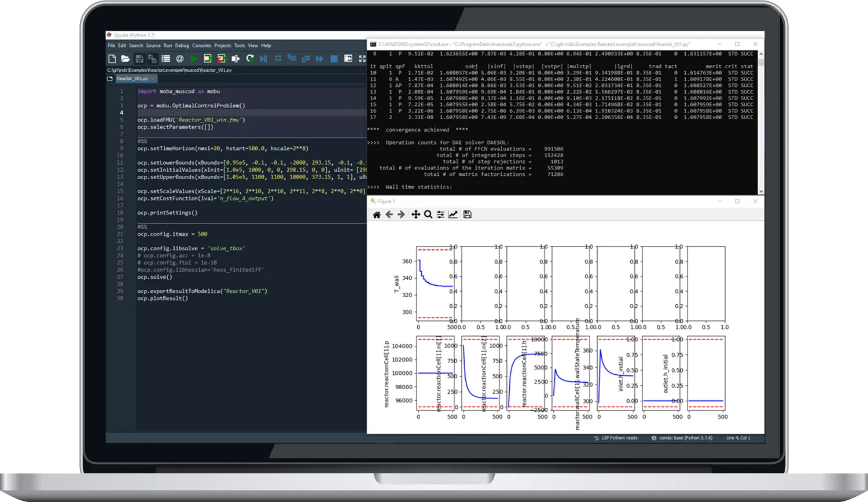Open the Help menu
The height and width of the screenshot is (502, 868).
tap(266, 46)
